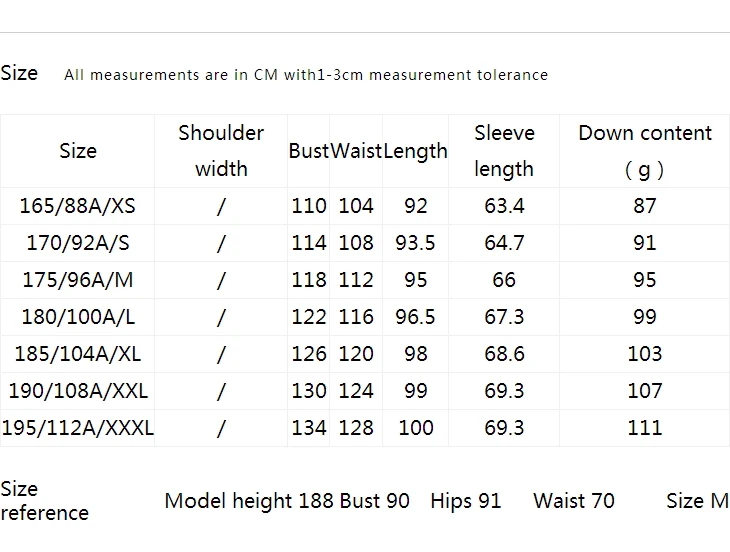Click the Sleeve length column header
This screenshot has height=552, width=730.
(x=504, y=151)
